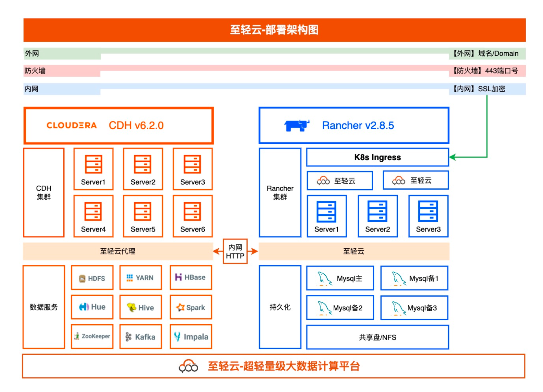Select the CDH 集群 label box
543x392 pixels.
[x=44, y=193]
